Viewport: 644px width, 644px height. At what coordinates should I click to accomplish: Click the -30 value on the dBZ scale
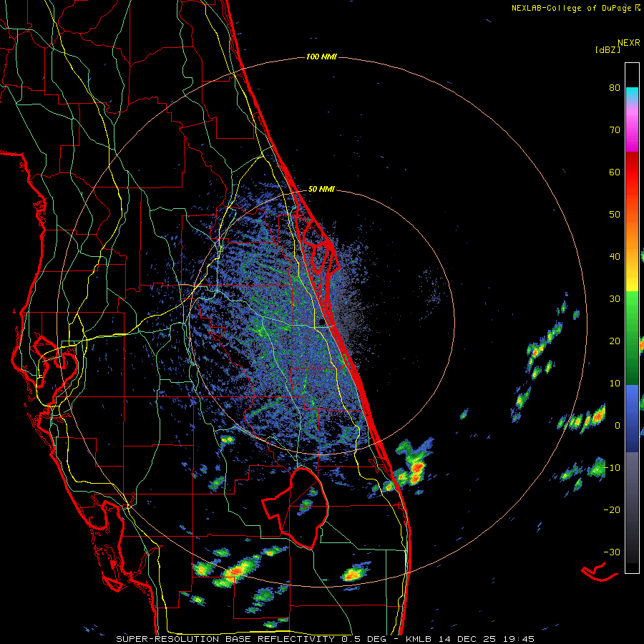pos(612,552)
